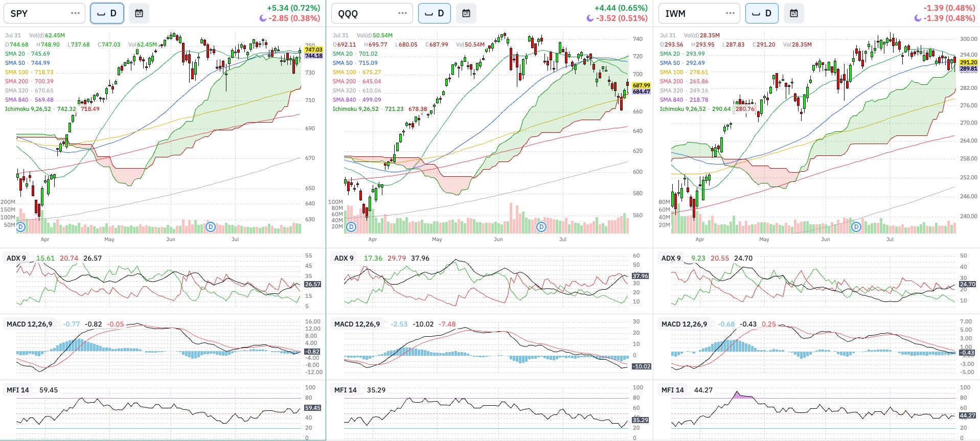Select the Vol(d) 50.54M reading on QQQ
This screenshot has width=980, height=441.
pyautogui.click(x=375, y=35)
